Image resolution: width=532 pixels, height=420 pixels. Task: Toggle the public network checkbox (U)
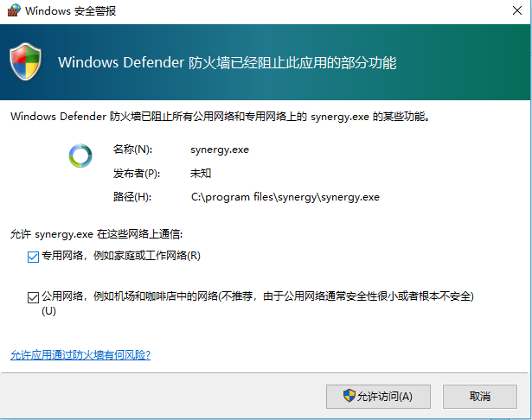click(x=33, y=297)
